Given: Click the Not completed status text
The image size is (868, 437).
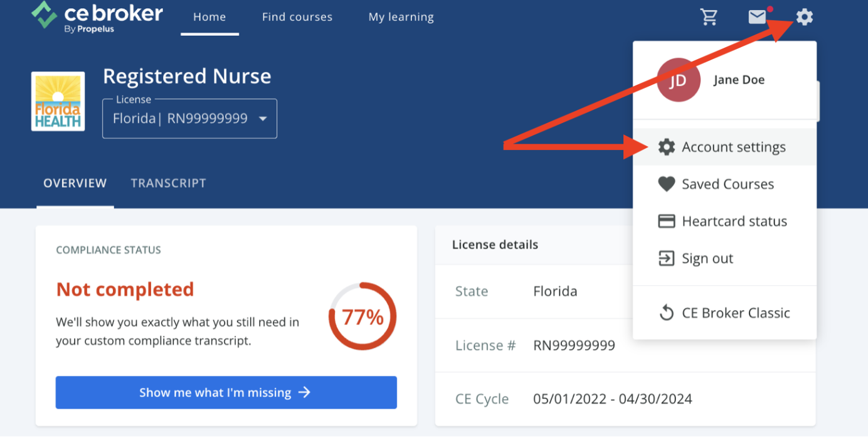Looking at the screenshot, I should click(125, 289).
